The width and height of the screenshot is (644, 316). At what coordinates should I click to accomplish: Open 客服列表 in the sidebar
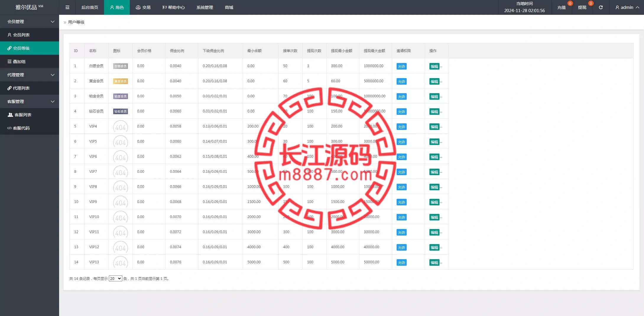point(30,115)
